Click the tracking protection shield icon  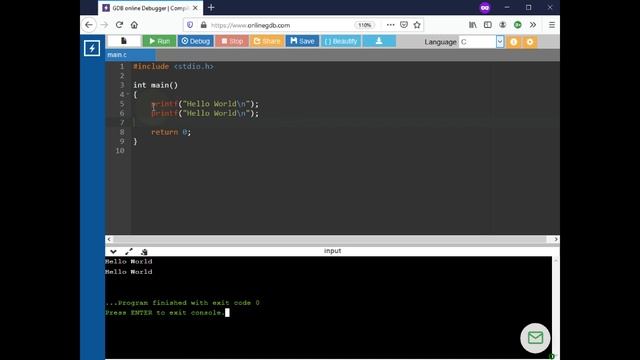190,25
